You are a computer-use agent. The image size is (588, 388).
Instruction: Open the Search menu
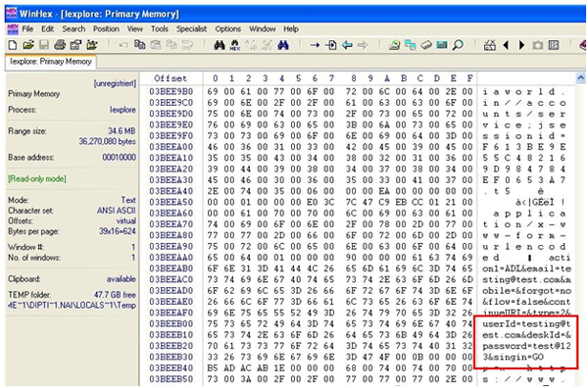73,28
